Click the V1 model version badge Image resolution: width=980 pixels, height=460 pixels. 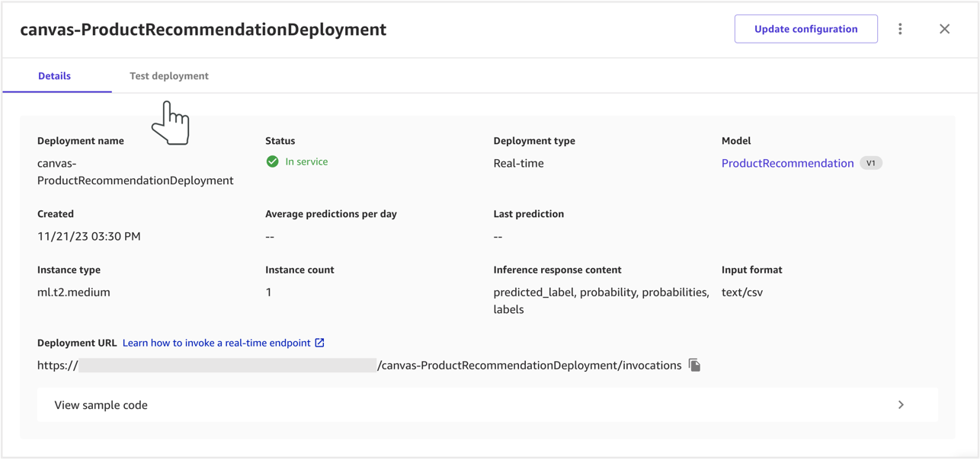point(870,163)
